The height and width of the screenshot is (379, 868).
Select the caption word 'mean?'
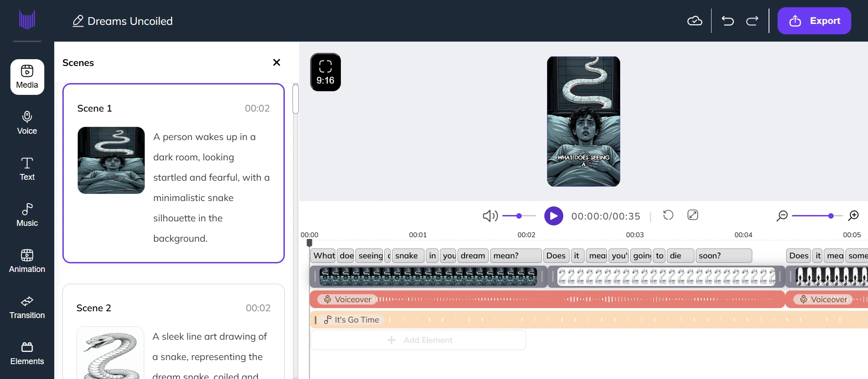tap(516, 256)
